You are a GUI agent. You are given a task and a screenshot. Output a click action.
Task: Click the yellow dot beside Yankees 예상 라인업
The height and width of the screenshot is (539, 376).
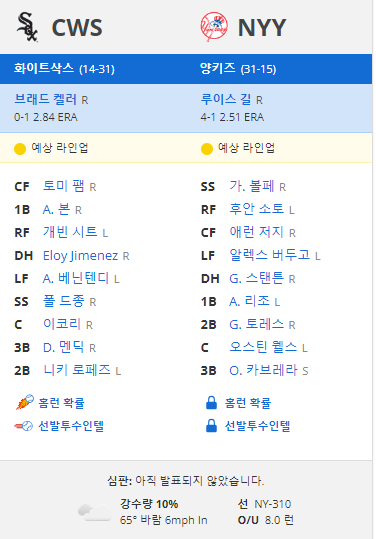[207, 149]
